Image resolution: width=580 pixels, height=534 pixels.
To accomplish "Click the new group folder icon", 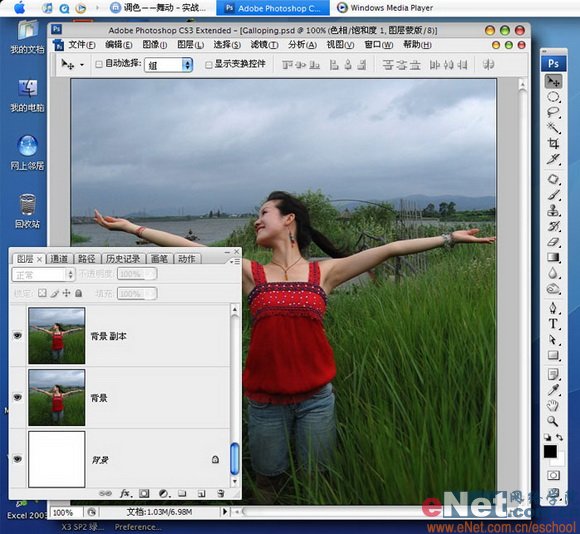I will (x=182, y=493).
